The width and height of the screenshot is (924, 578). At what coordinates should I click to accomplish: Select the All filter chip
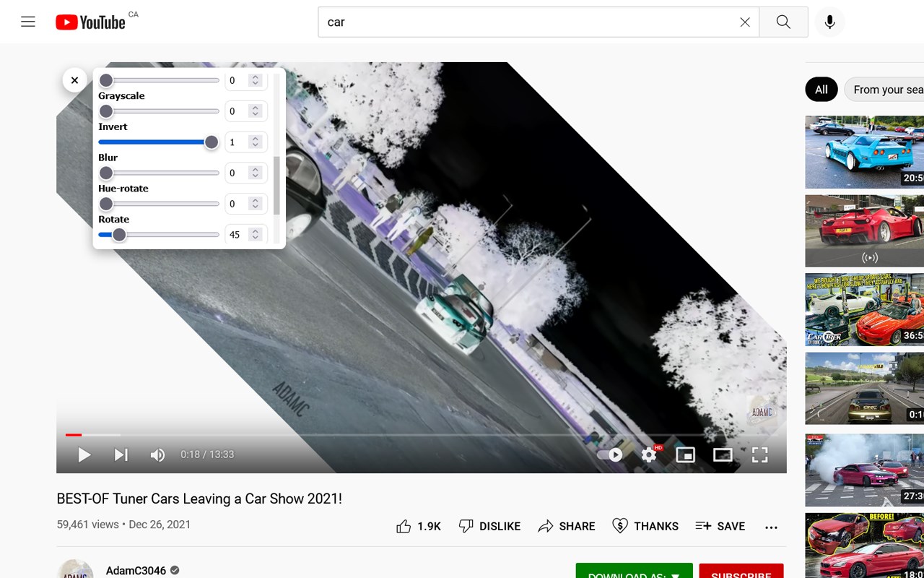(x=821, y=90)
